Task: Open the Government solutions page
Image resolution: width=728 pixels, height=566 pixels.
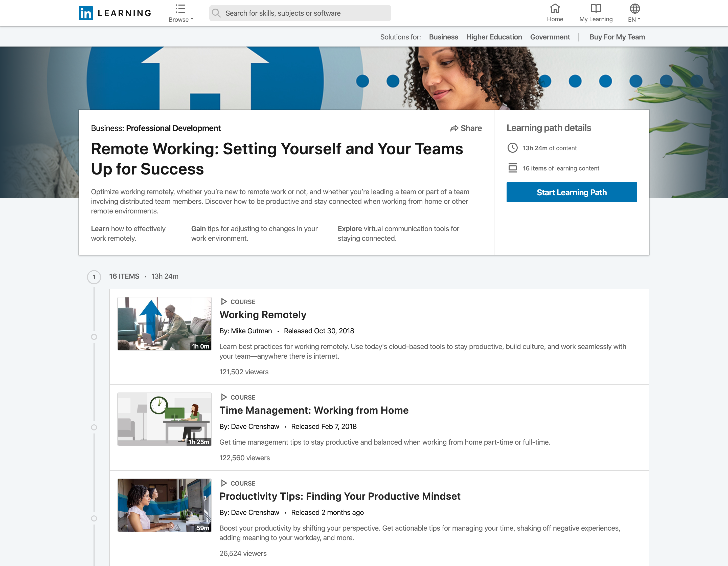Action: (550, 37)
